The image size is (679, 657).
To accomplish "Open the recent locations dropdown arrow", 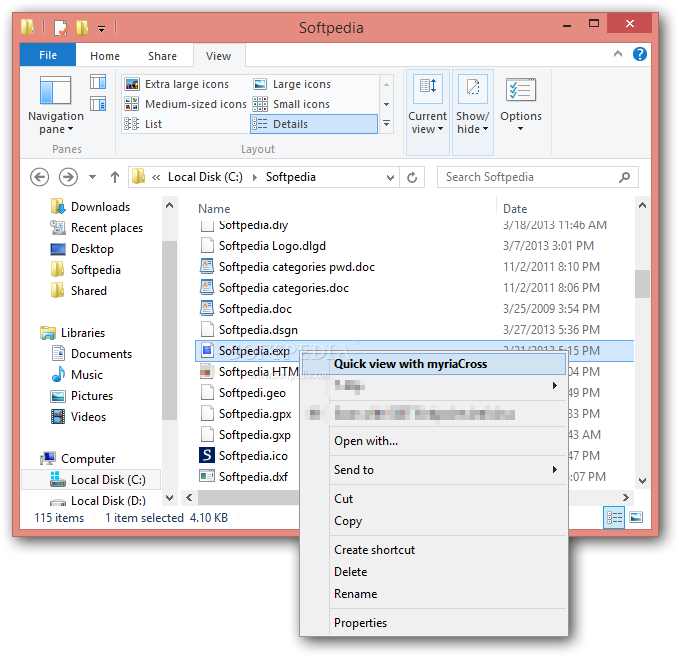I will (92, 177).
